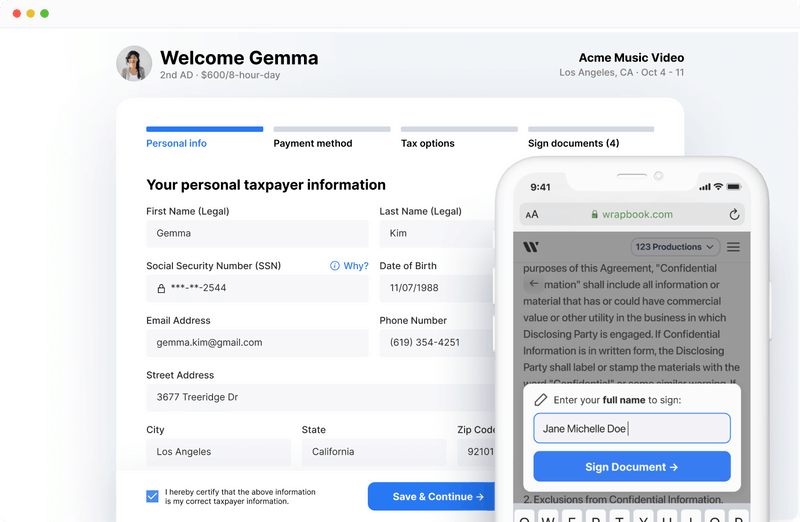Reload the page in the mobile browser
The image size is (800, 522).
click(x=734, y=214)
